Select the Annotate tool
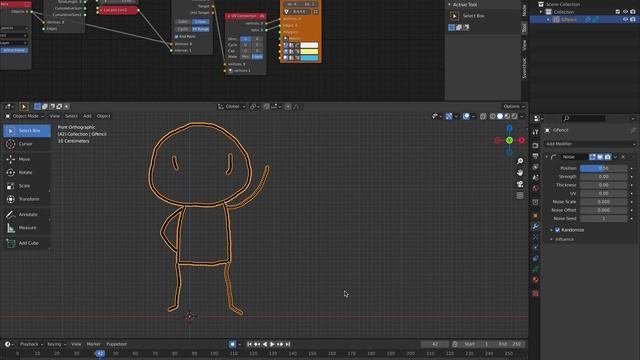Image resolution: width=640 pixels, height=360 pixels. click(27, 215)
